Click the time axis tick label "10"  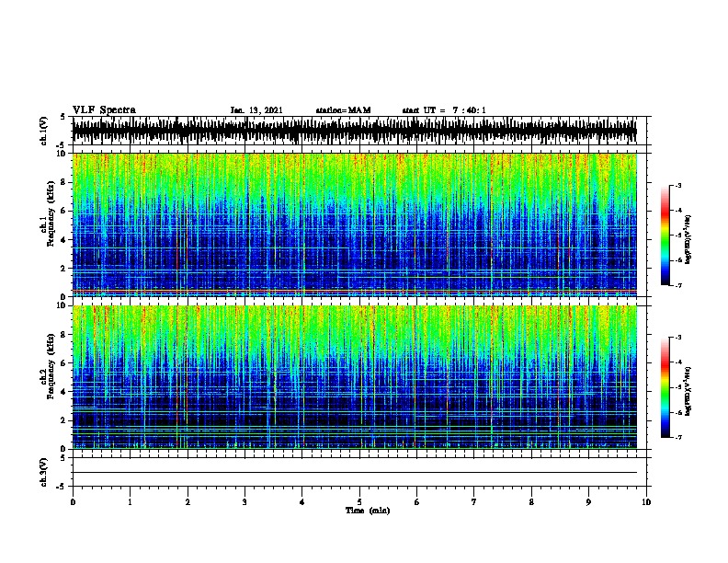[646, 502]
